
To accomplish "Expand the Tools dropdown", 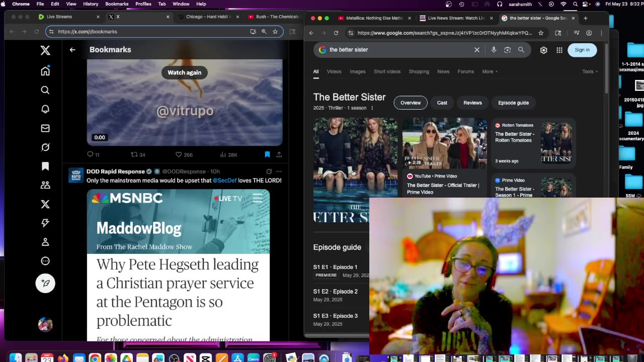I will pyautogui.click(x=590, y=71).
